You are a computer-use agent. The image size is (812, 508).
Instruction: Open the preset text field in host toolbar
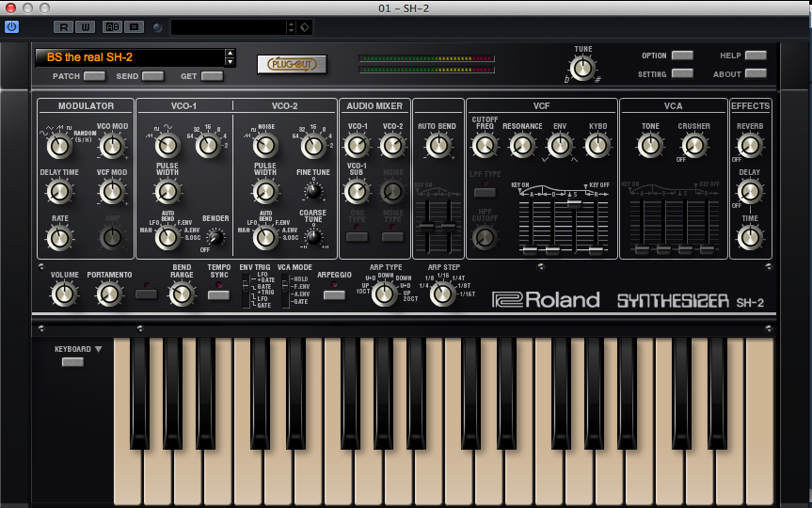point(229,27)
